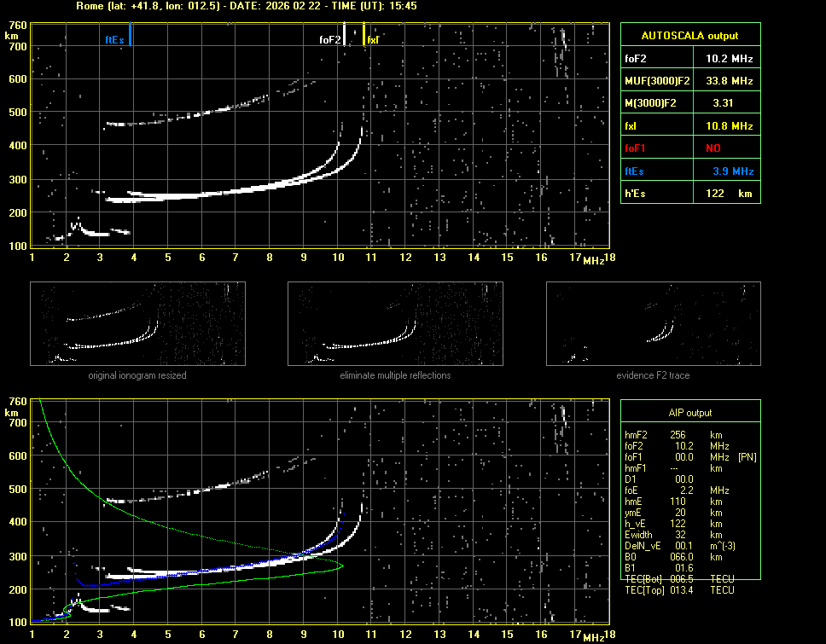Click the TEC[Top] 013.4 TECU entry
The width and height of the screenshot is (826, 644).
coord(680,590)
